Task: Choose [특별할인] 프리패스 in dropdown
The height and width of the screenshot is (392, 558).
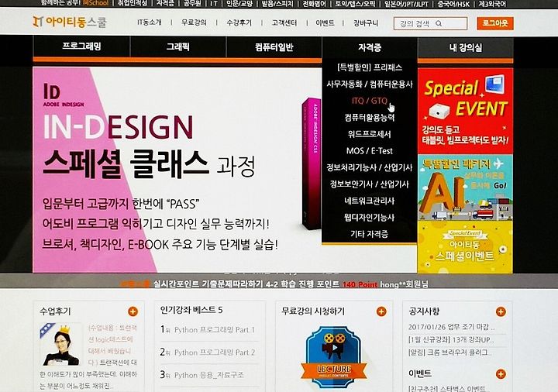Action: [370, 67]
